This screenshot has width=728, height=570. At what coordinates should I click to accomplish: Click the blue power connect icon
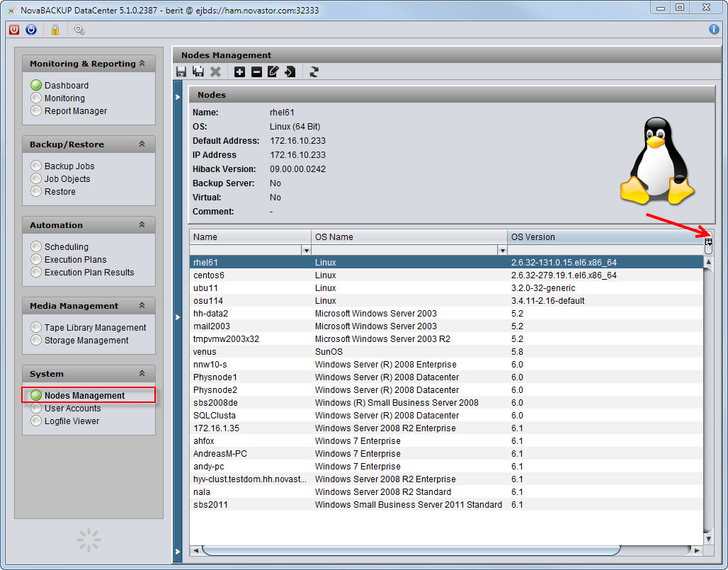pos(31,30)
